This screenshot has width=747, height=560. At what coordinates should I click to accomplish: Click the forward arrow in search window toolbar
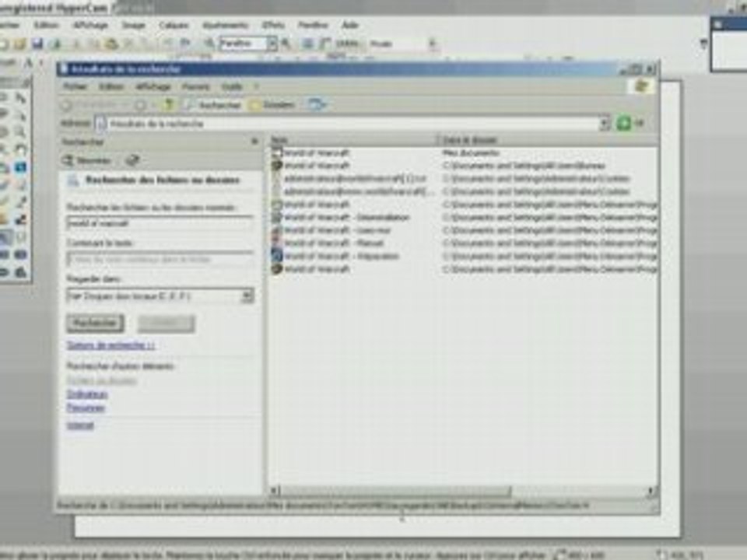point(140,105)
